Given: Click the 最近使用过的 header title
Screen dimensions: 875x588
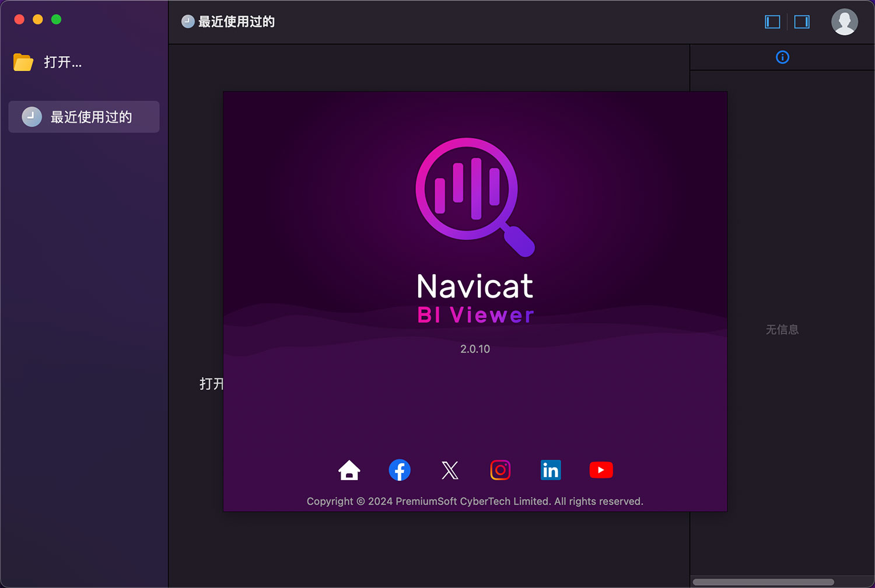Looking at the screenshot, I should 236,22.
